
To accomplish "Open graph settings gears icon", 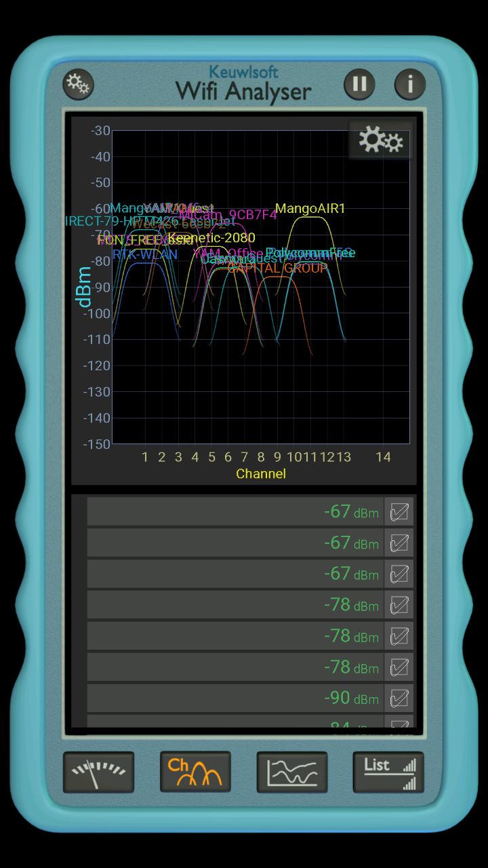I will pos(380,140).
